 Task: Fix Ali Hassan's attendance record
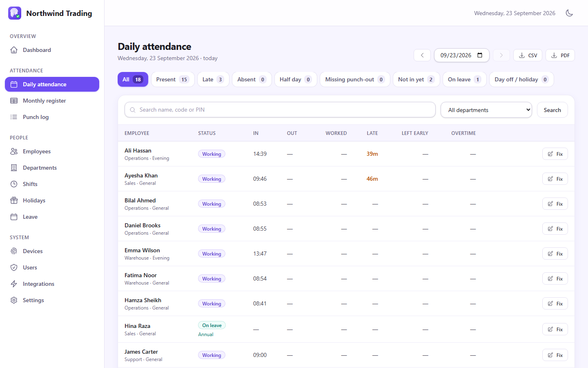pos(555,154)
